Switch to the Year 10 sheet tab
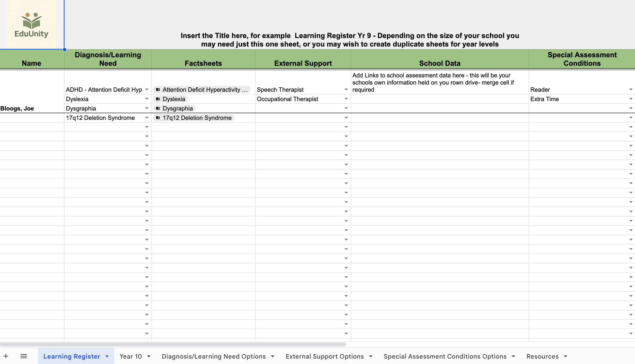635x364 pixels. tap(131, 356)
